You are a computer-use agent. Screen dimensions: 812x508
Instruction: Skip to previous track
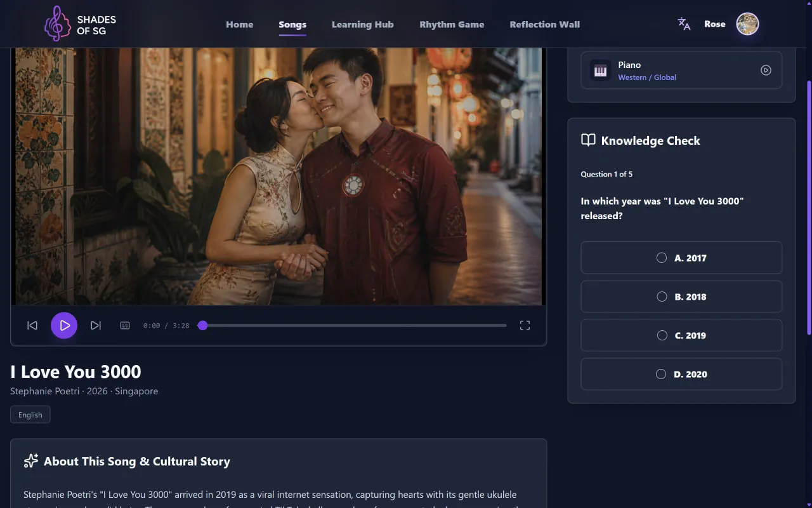click(x=32, y=325)
